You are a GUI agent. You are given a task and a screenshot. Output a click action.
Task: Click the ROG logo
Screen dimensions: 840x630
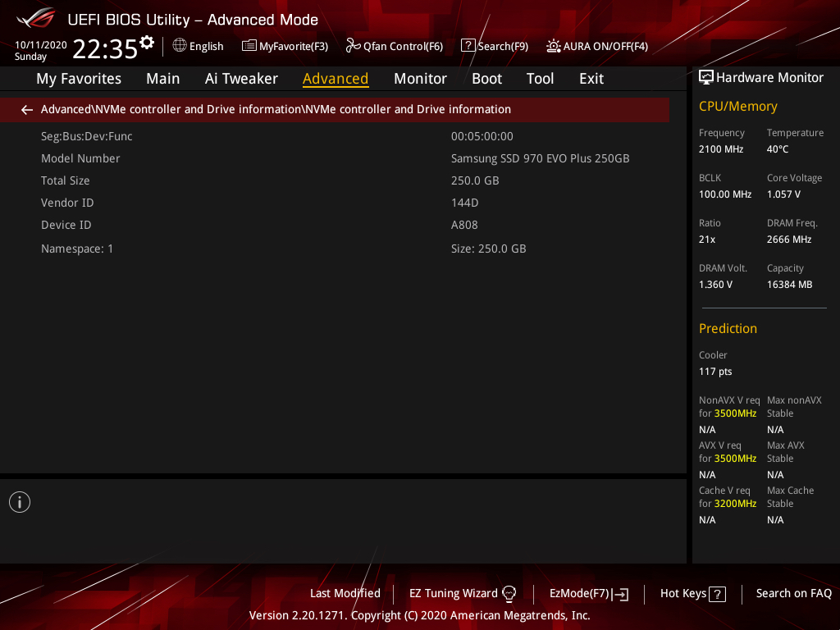pyautogui.click(x=36, y=18)
